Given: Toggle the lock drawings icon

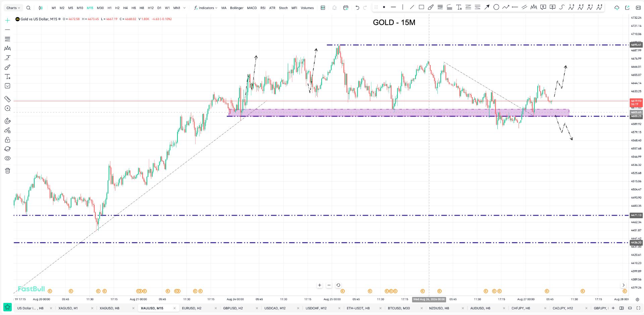Looking at the screenshot, I should pyautogui.click(x=7, y=140).
